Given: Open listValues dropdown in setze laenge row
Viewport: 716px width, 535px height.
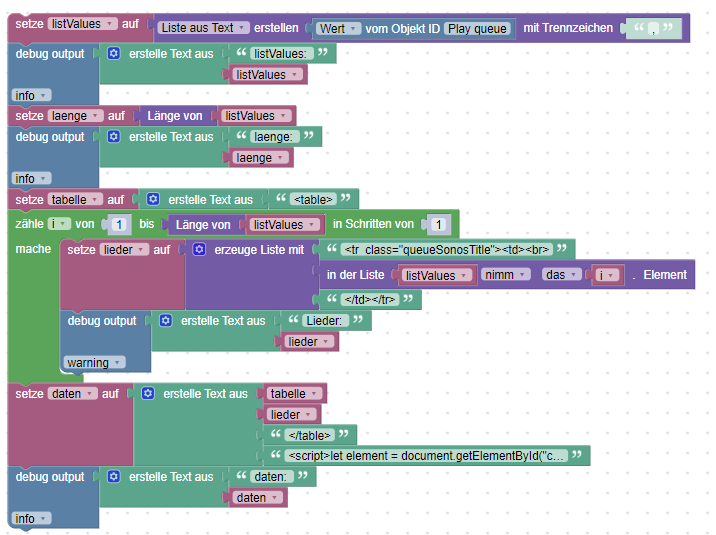Looking at the screenshot, I should pyautogui.click(x=256, y=116).
